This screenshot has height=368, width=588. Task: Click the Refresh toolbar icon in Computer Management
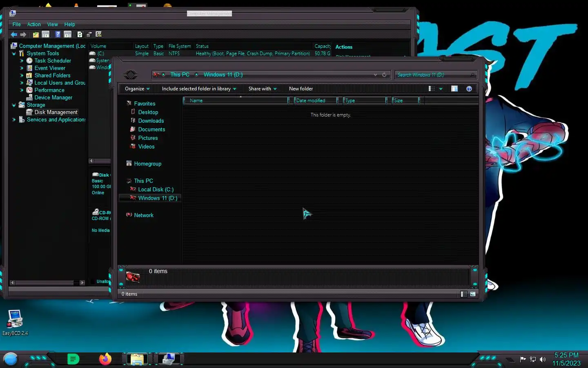[80, 35]
